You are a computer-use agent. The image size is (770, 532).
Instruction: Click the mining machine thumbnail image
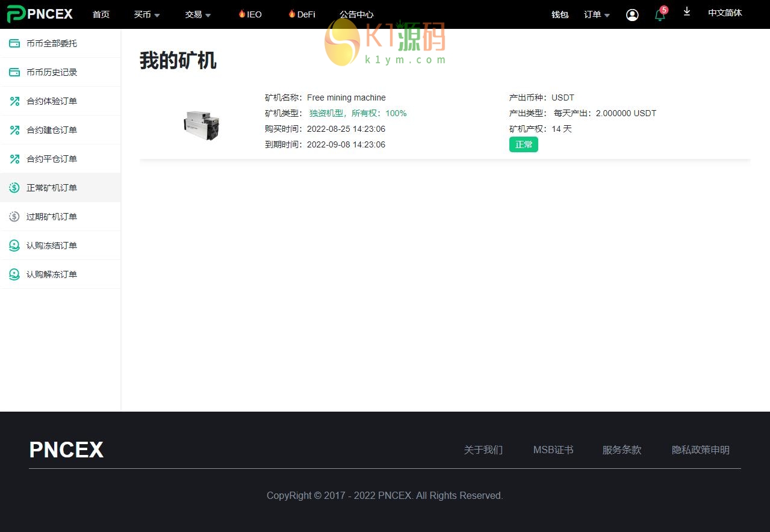click(202, 125)
